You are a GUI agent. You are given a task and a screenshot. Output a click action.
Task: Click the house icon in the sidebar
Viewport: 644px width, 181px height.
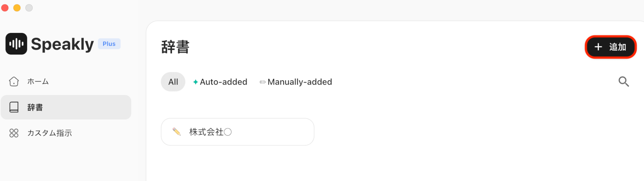(14, 82)
